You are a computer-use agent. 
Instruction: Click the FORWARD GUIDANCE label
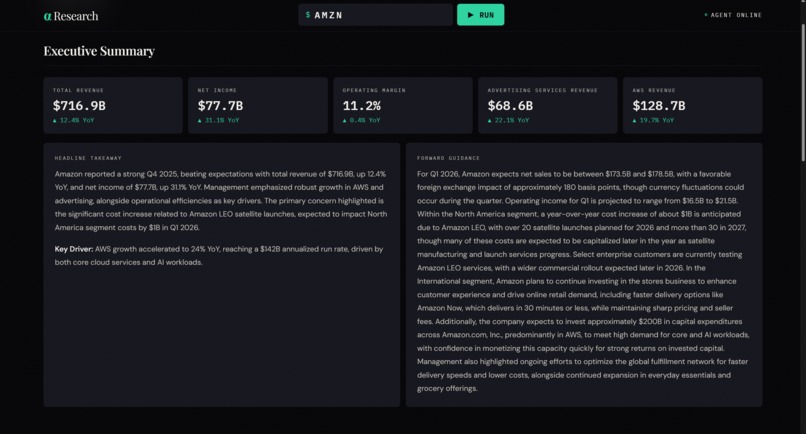[448, 158]
